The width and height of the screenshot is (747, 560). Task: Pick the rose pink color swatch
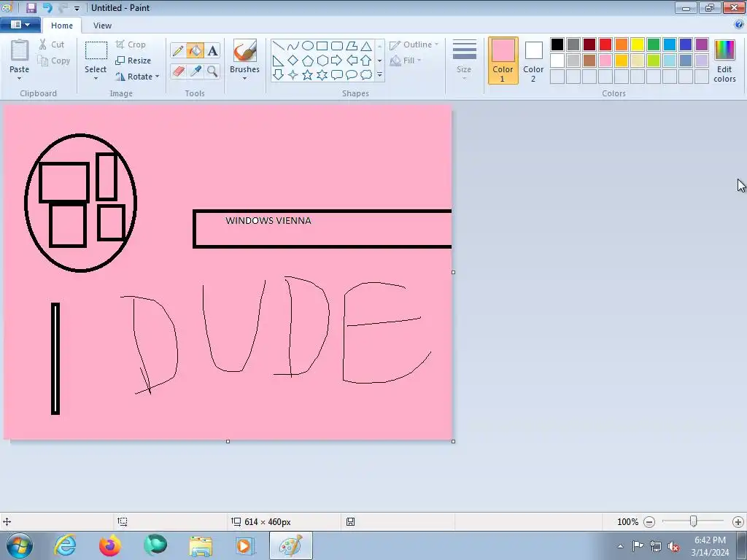tap(605, 61)
